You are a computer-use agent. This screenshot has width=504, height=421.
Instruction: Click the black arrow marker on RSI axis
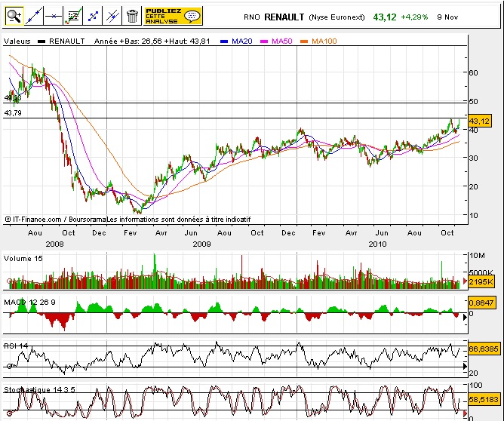[x=465, y=366]
